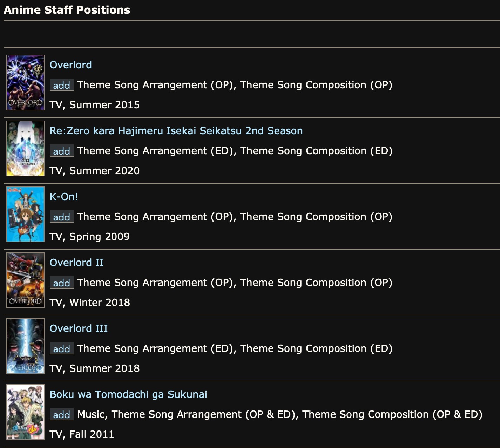Image resolution: width=500 pixels, height=448 pixels.
Task: Click Boku wa Tomodachi ga Sukunai thumbnail
Action: (x=26, y=412)
